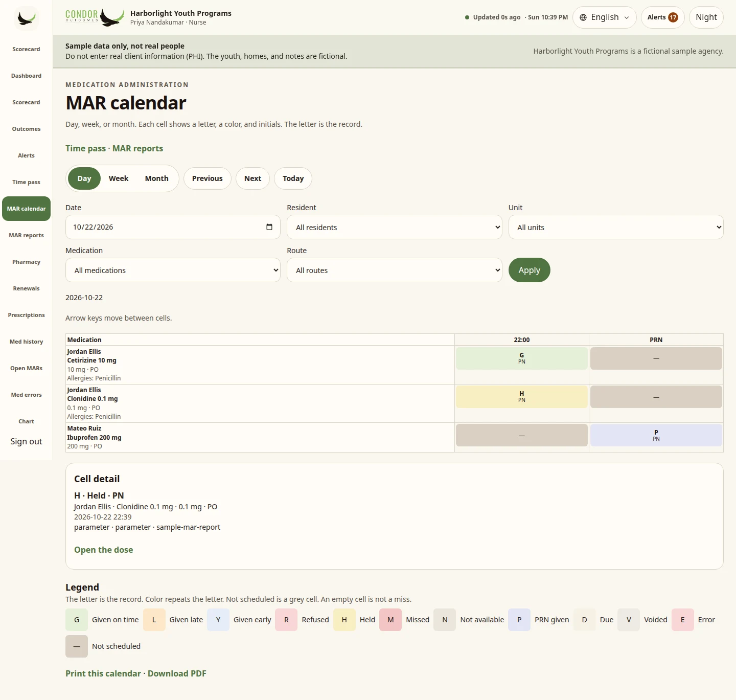Select MAR calendar in sidebar
This screenshot has height=700, width=736.
coord(26,209)
